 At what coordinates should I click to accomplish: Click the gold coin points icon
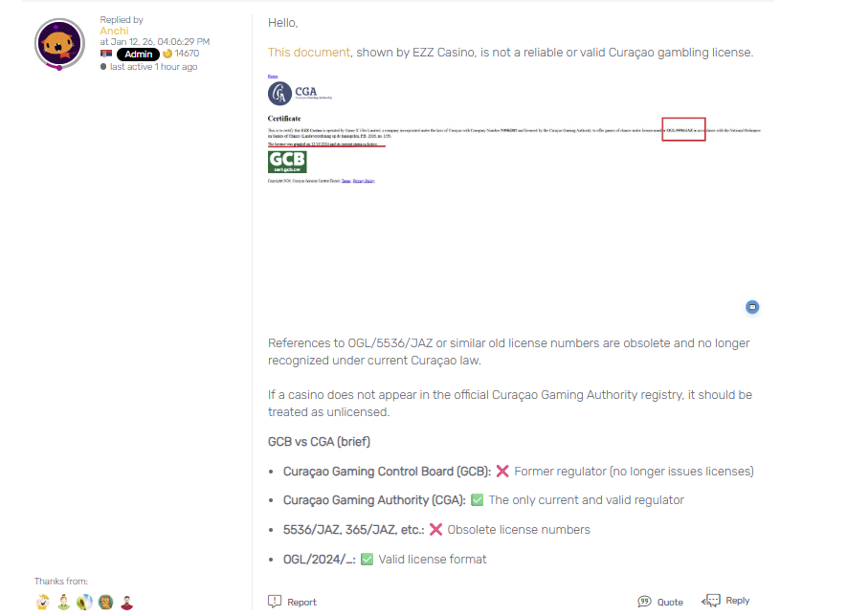coord(167,54)
